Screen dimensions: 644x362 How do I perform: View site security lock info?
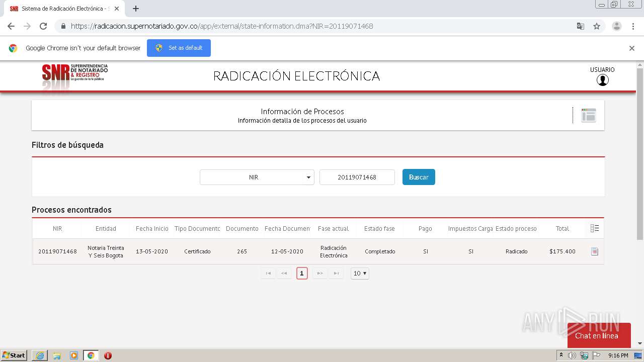(63, 26)
